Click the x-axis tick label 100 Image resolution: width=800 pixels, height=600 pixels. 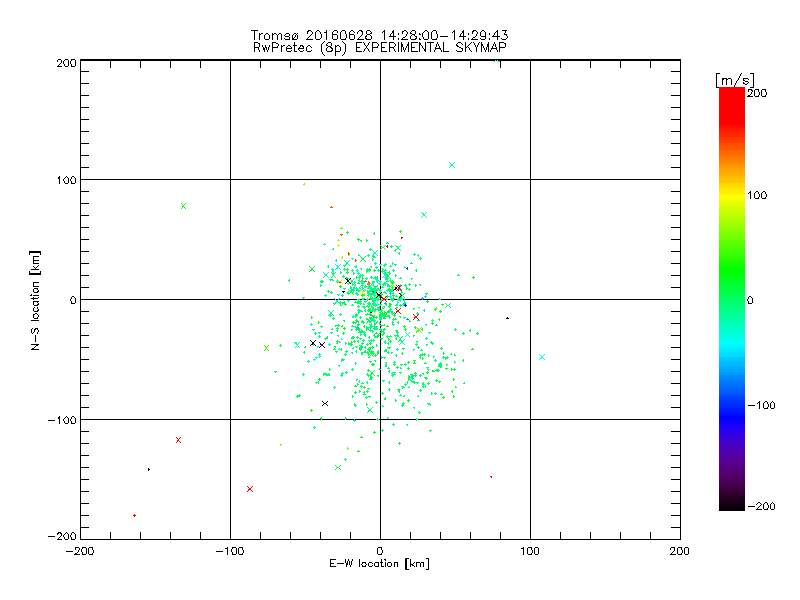(x=530, y=552)
